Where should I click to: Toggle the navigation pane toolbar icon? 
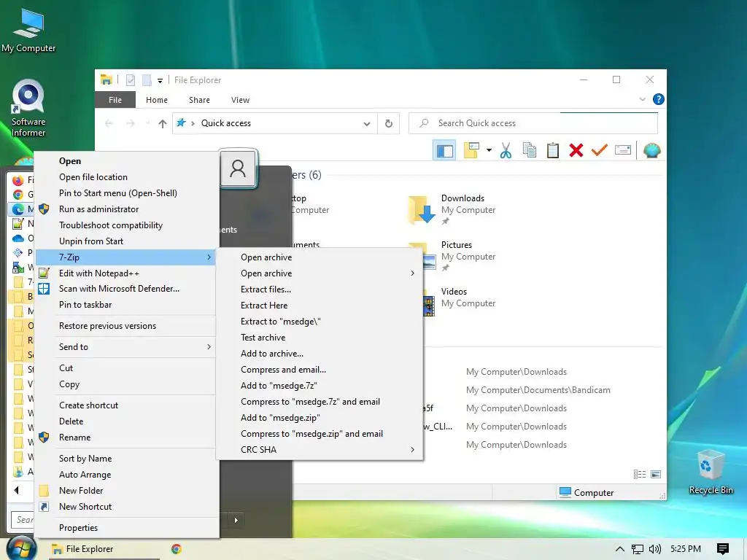click(444, 151)
